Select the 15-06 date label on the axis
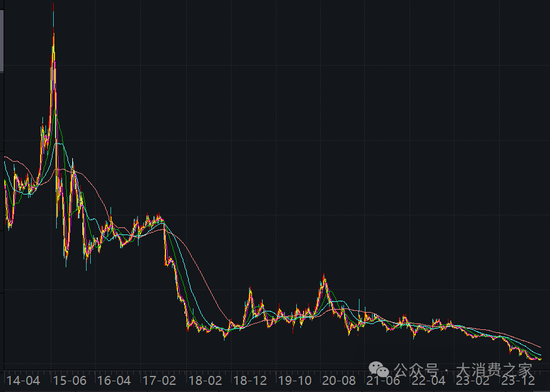 point(69,381)
